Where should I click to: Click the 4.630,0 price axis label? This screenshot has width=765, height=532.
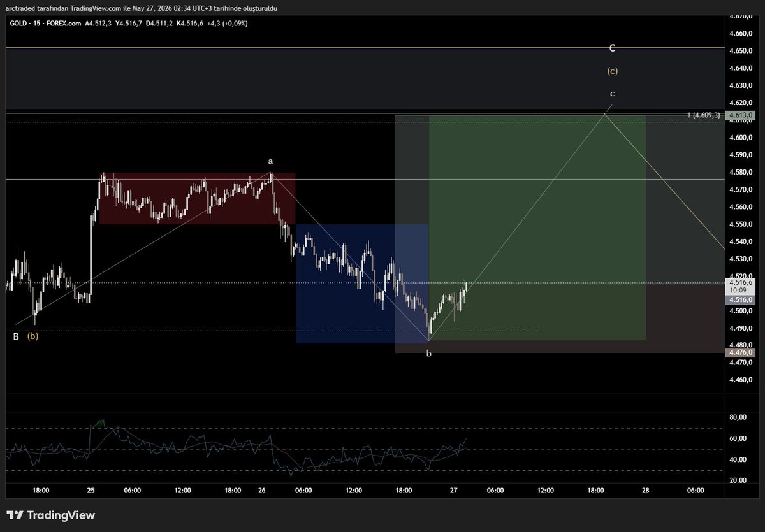[x=741, y=85]
